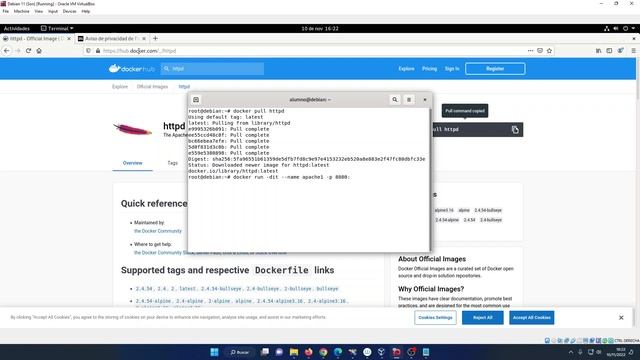Launch Firefox from Windows taskbar
Image resolution: width=640 pixels, height=360 pixels.
309,352
